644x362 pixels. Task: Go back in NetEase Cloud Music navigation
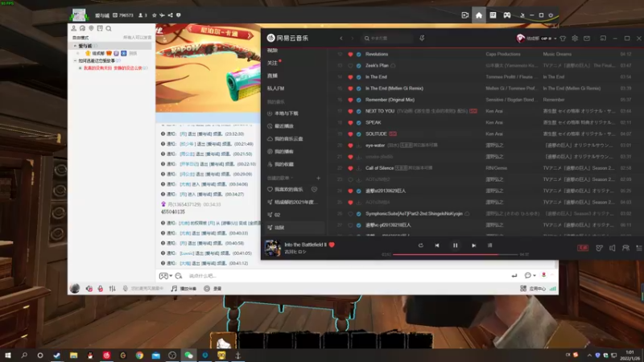(341, 38)
